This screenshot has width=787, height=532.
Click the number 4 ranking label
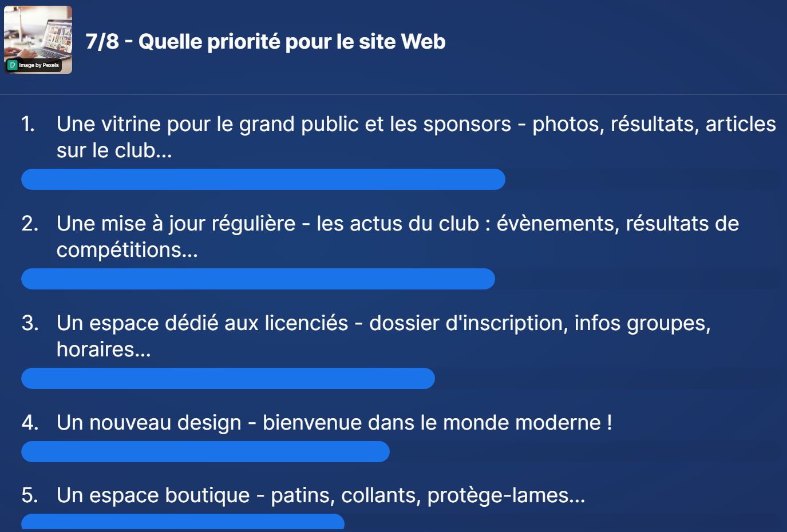tap(30, 423)
